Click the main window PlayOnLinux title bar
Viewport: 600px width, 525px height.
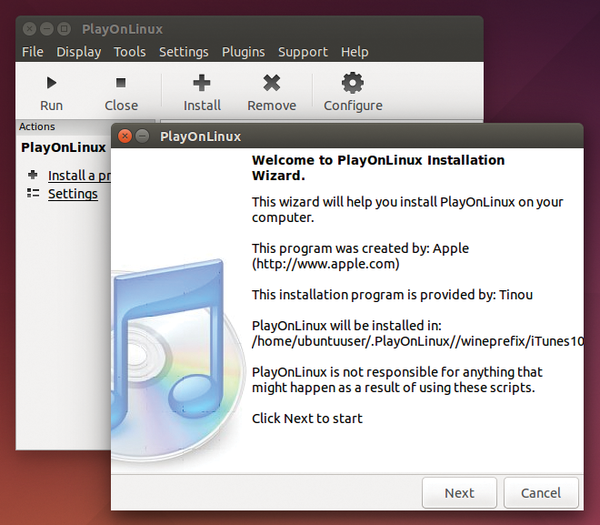(x=249, y=29)
